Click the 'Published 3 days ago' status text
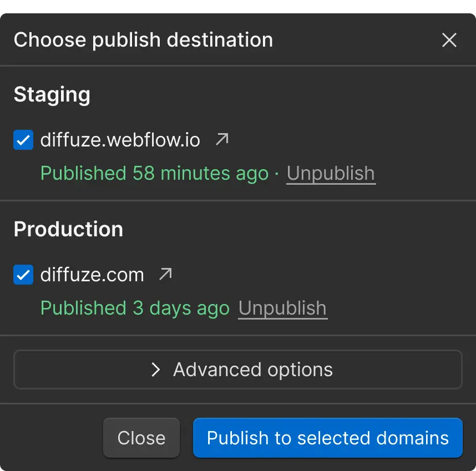Viewport: 476px width, 471px height. [x=135, y=308]
